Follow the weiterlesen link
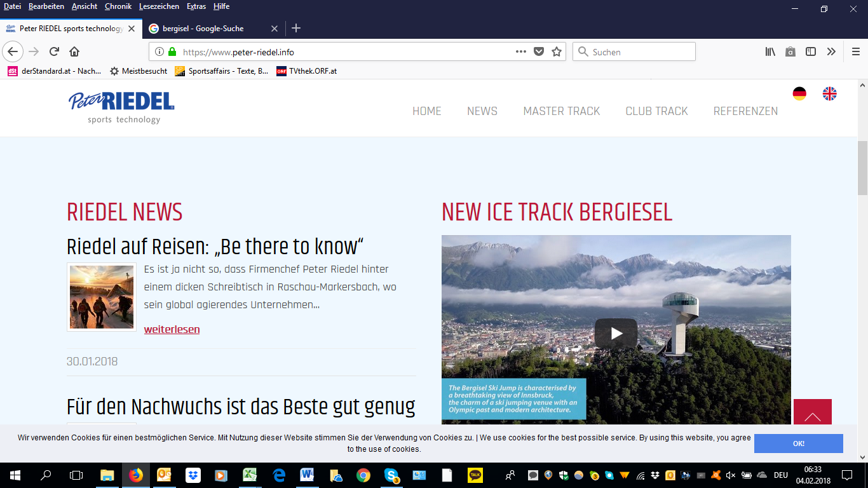 172,329
